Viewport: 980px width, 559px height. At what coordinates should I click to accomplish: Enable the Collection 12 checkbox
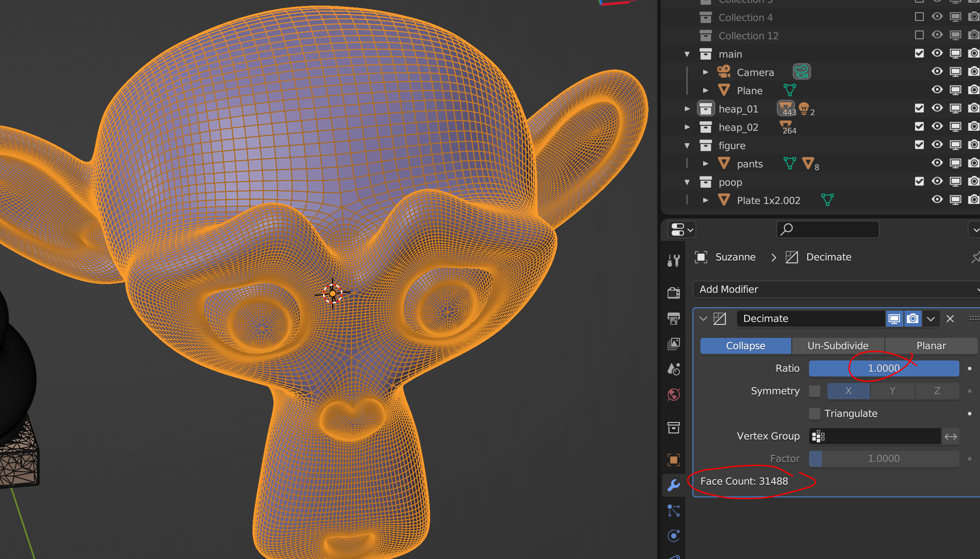pos(919,35)
